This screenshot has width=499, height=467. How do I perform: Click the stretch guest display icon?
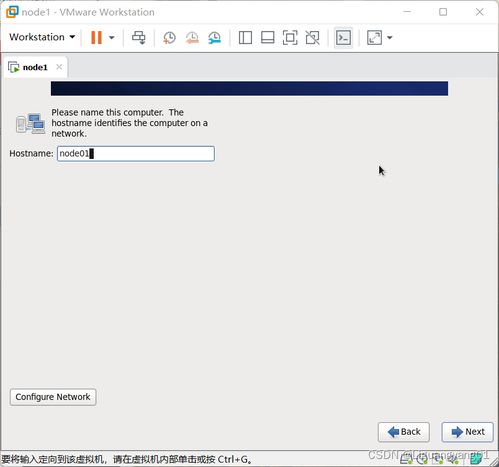pyautogui.click(x=374, y=37)
